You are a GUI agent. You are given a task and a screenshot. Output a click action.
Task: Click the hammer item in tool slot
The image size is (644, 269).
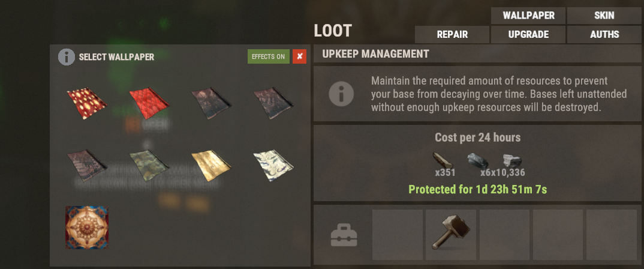coord(450,234)
